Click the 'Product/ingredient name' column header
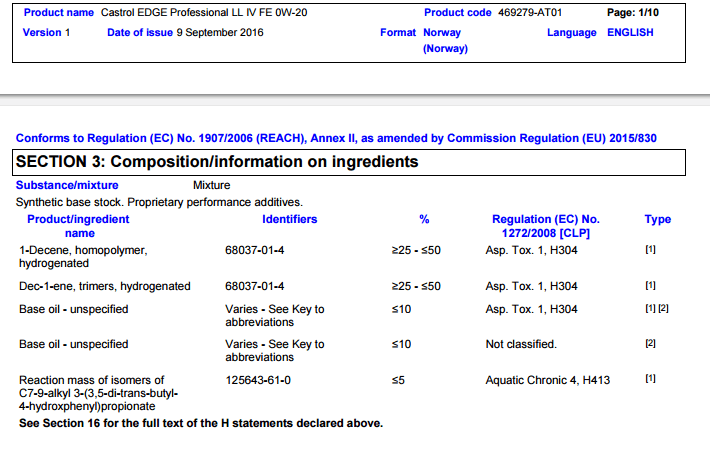 point(78,226)
